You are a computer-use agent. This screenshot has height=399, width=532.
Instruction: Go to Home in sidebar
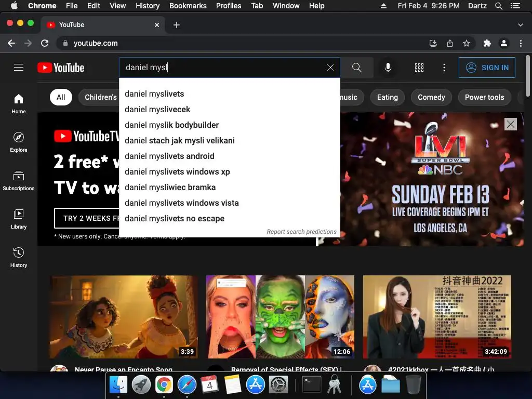pyautogui.click(x=19, y=104)
